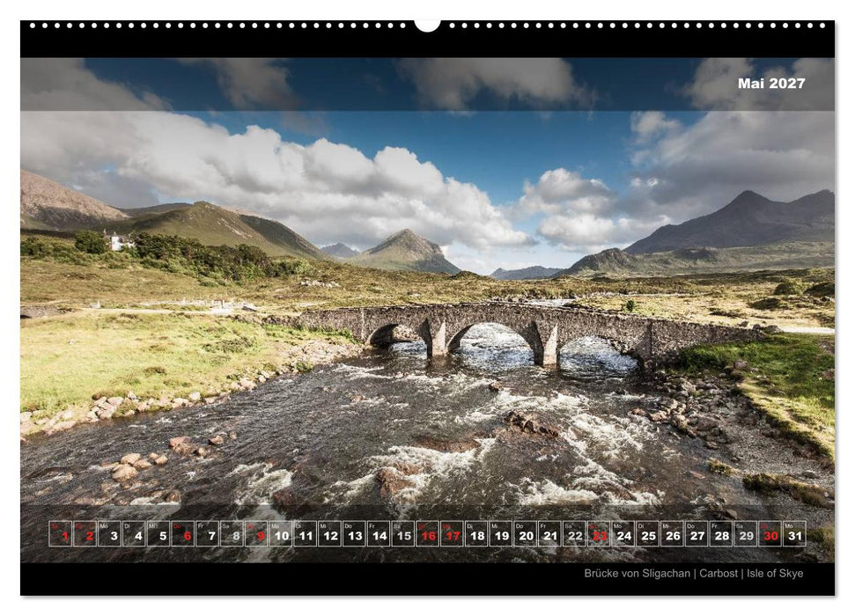Select day 20 in the calendar strip
This screenshot has height=616, width=855.
point(527,533)
